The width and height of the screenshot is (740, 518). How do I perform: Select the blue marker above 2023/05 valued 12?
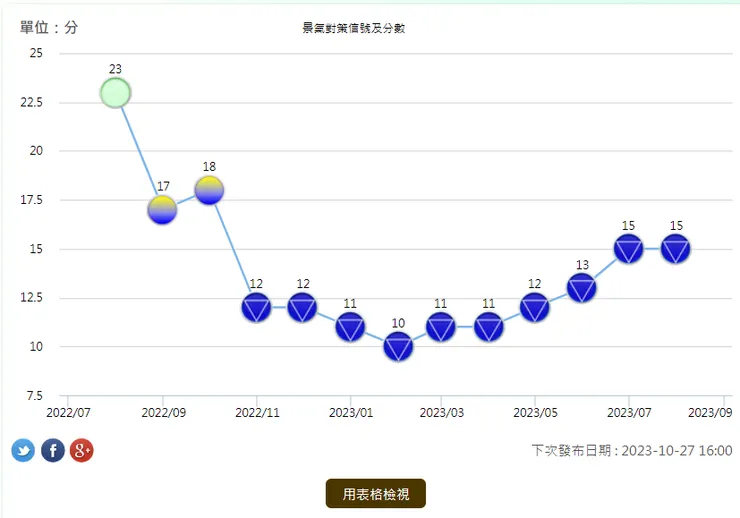pos(535,308)
